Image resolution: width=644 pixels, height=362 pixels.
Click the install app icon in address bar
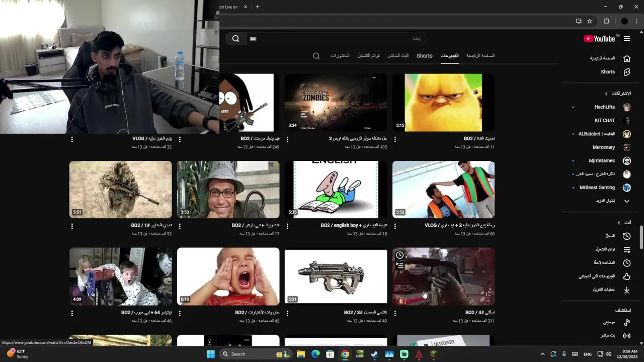click(579, 21)
